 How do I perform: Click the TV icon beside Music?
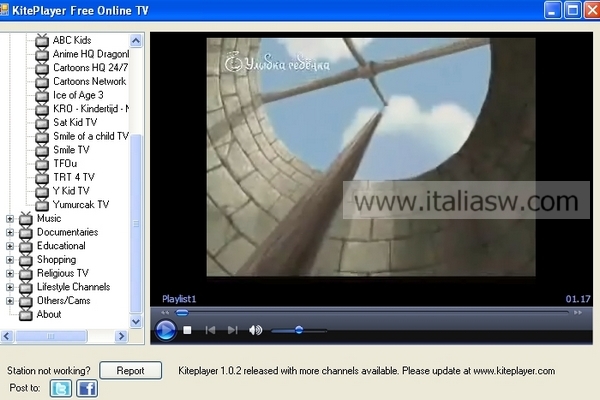tap(26, 219)
